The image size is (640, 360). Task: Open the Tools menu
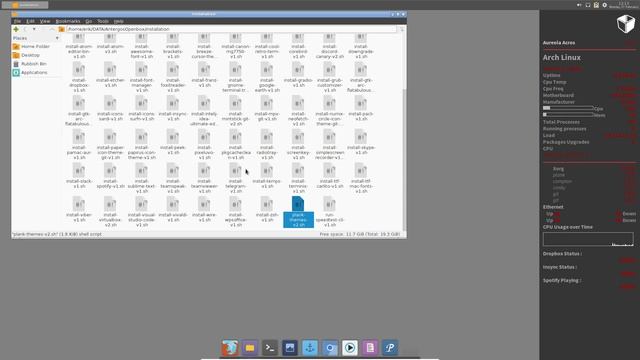pos(103,21)
